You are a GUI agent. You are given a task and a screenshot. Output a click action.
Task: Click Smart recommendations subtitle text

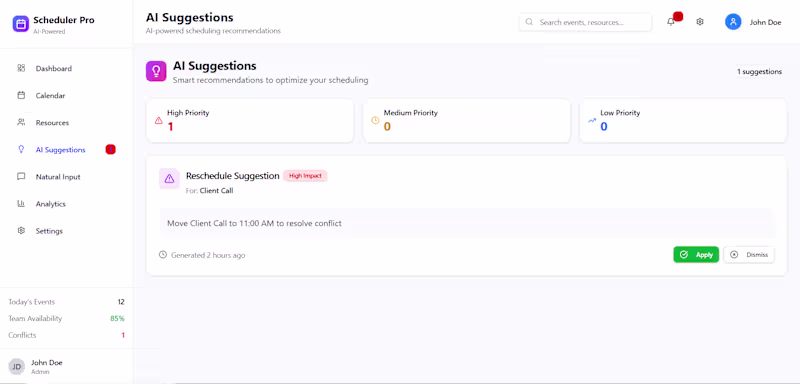coord(270,81)
